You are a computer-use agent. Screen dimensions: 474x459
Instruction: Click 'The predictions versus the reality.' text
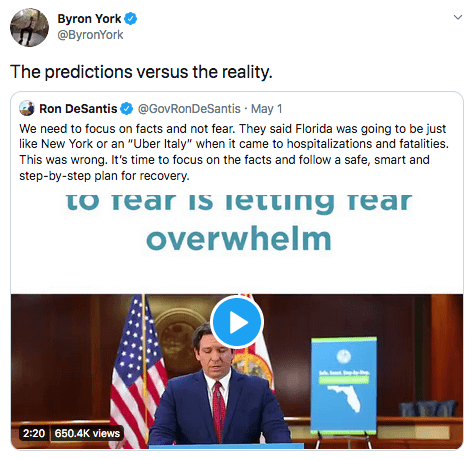coord(141,71)
